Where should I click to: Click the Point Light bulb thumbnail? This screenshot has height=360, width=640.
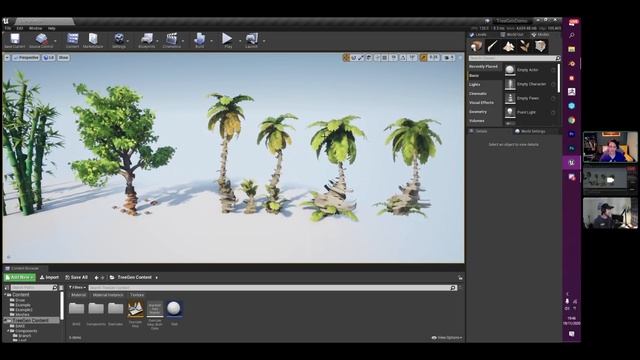510,112
